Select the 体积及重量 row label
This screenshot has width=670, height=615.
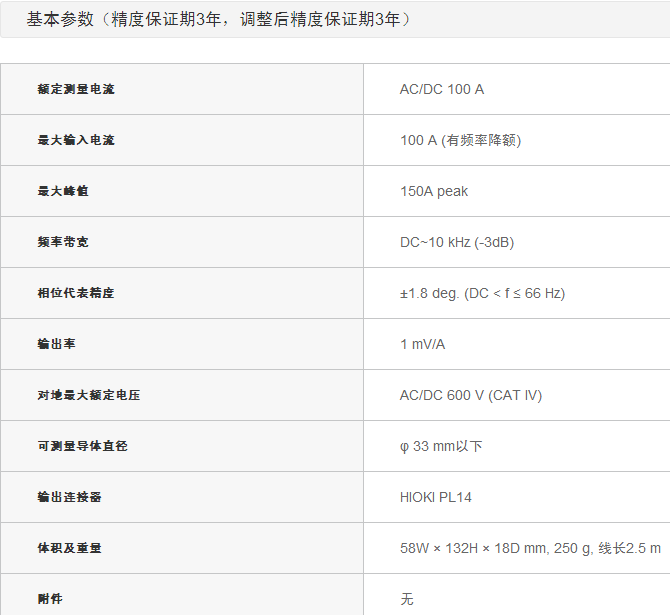pos(70,548)
